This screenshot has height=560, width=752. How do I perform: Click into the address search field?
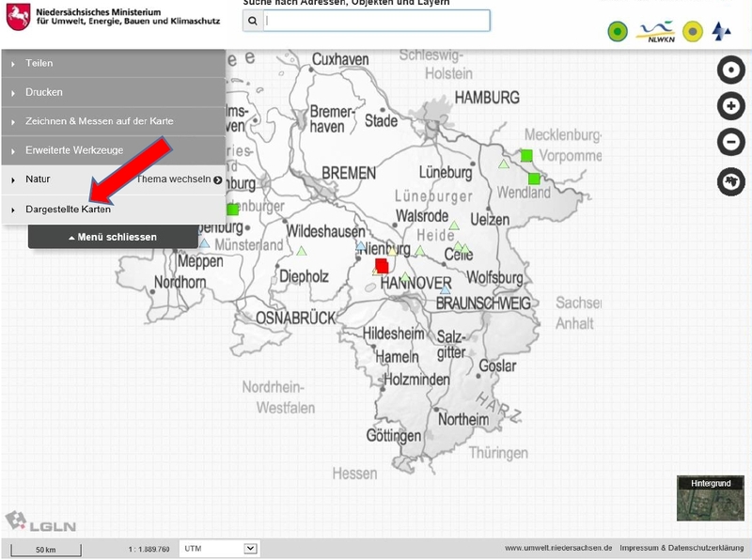(374, 22)
